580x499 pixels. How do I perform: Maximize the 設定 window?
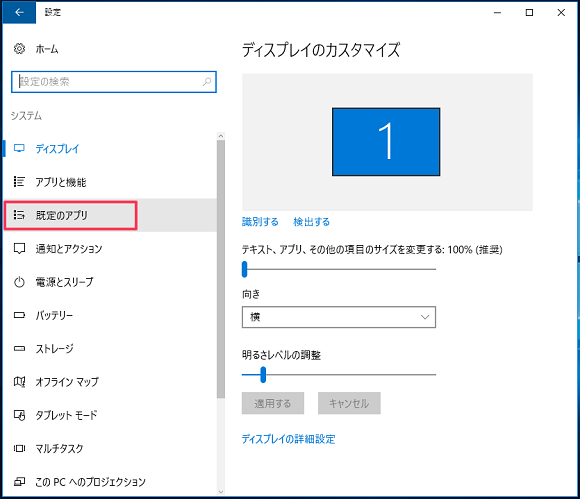pos(529,13)
